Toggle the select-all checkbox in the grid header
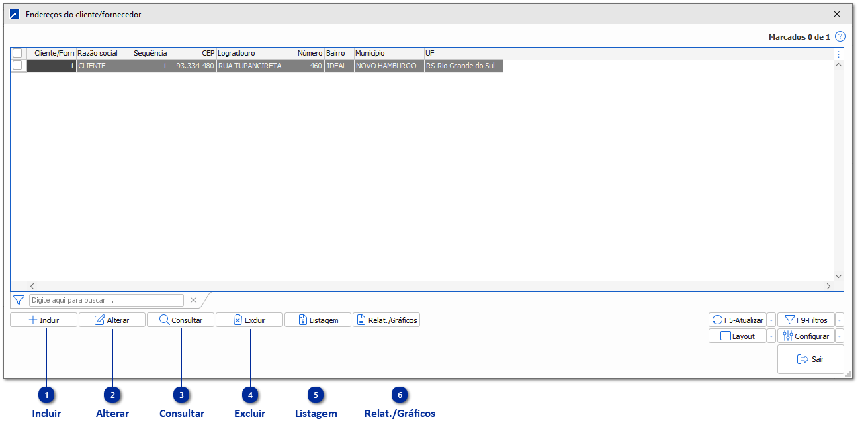The width and height of the screenshot is (868, 431). [x=17, y=53]
